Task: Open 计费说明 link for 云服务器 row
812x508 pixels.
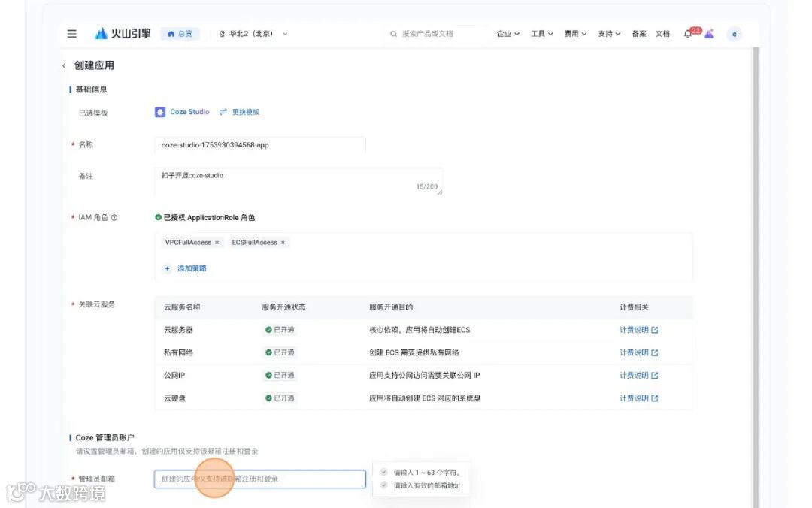Action: [x=638, y=330]
